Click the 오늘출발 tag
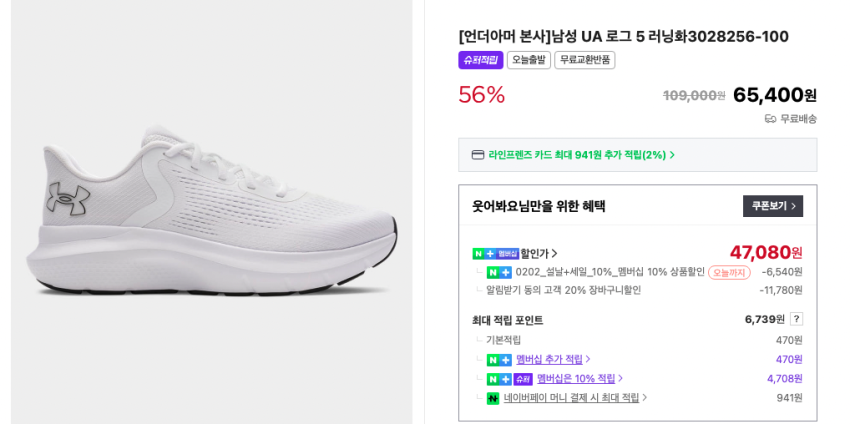Viewport: 850px width, 424px height. 528,60
